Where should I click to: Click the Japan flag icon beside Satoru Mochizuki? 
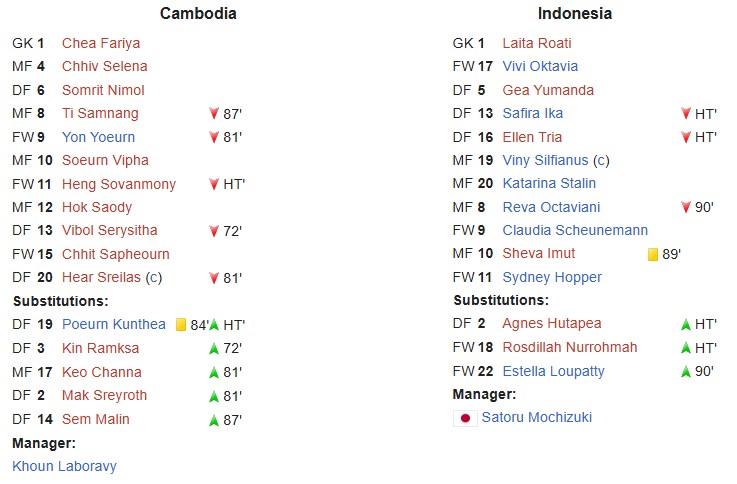tap(465, 418)
